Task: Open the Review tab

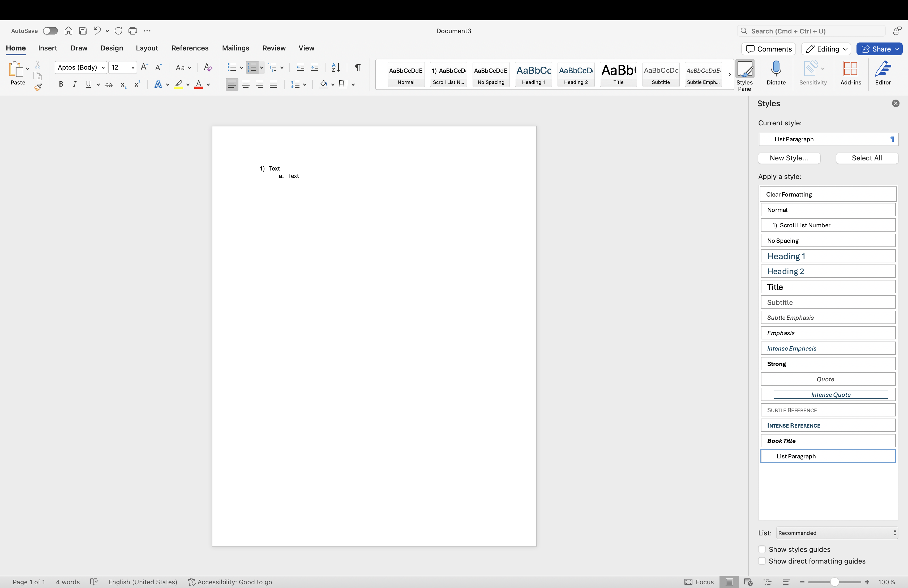Action: pyautogui.click(x=273, y=48)
